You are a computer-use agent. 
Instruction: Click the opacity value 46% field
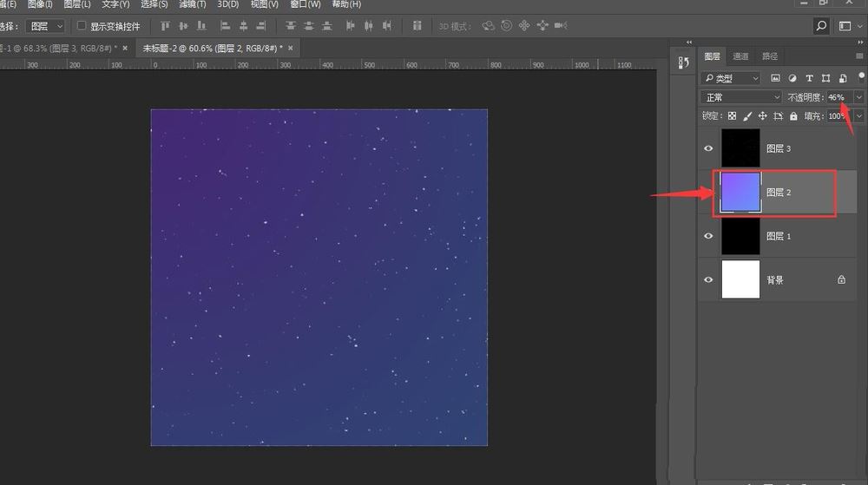(x=839, y=97)
